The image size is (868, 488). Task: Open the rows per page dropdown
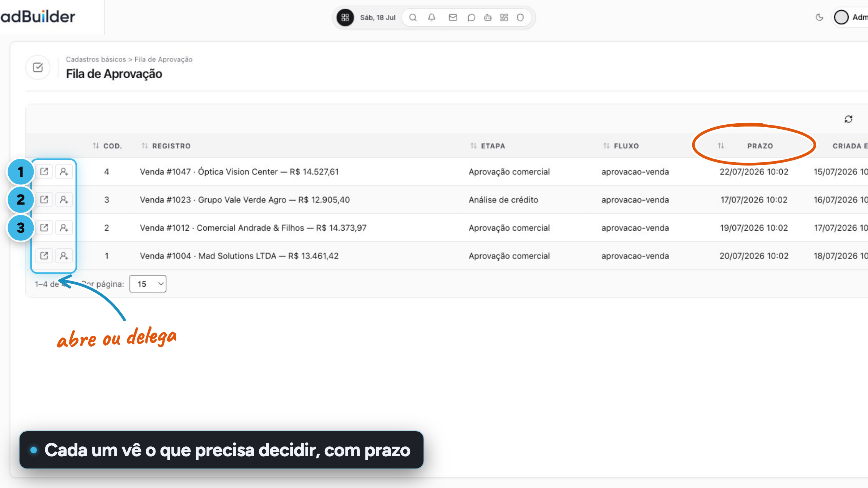click(x=148, y=284)
